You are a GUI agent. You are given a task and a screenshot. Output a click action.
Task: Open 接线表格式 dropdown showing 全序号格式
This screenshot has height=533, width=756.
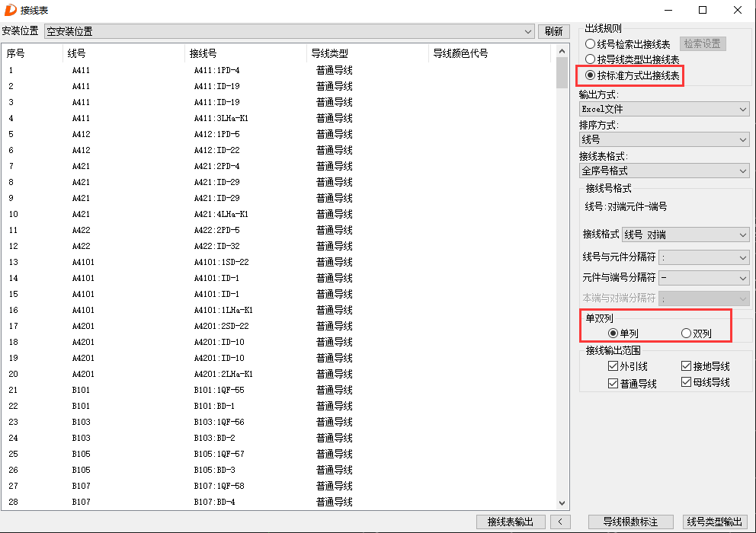(x=664, y=171)
